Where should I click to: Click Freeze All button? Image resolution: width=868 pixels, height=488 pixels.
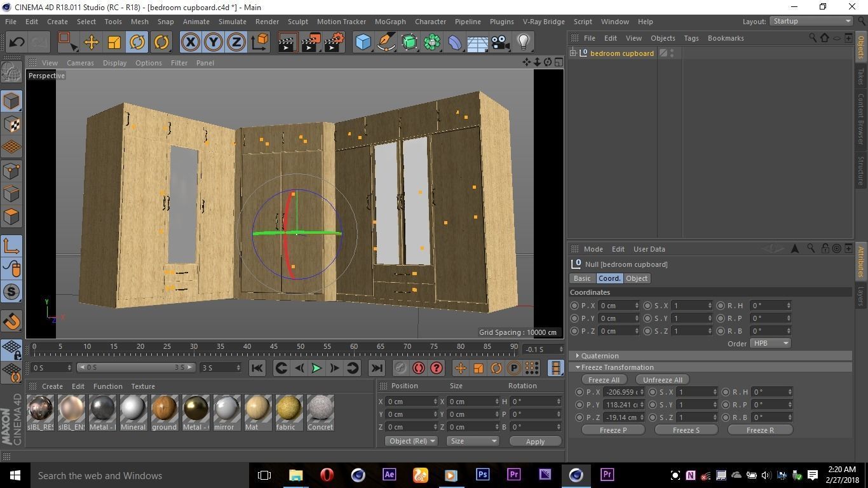(x=603, y=380)
